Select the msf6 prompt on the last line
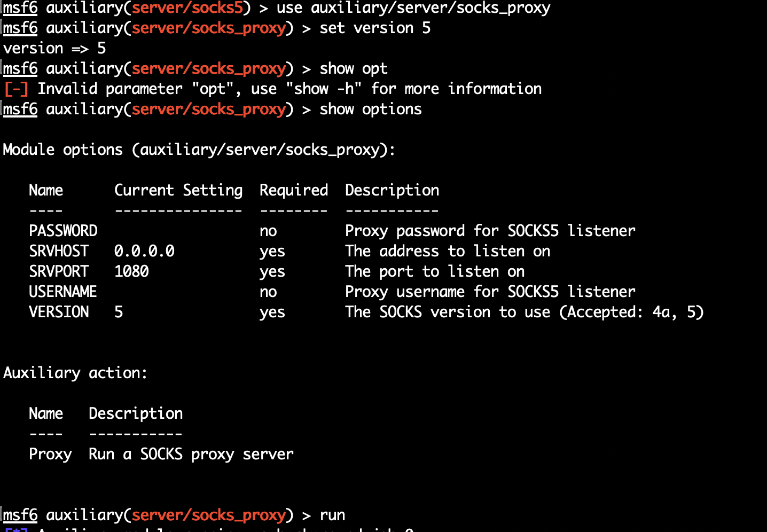This screenshot has width=767, height=532. click(x=20, y=514)
